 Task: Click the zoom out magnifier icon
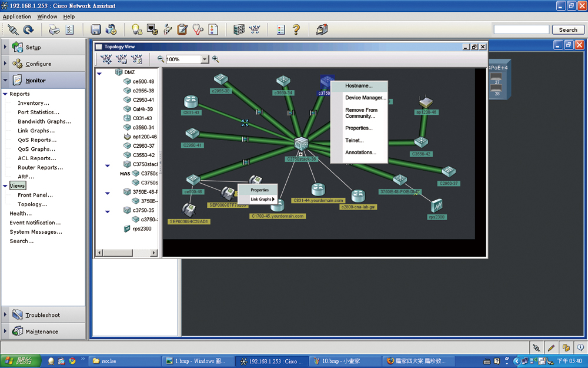[161, 59]
